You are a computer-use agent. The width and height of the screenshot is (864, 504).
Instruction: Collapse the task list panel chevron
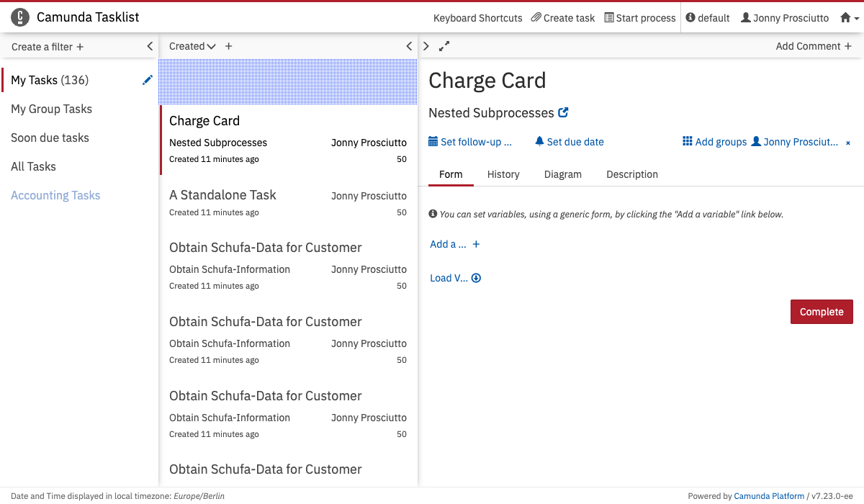coord(409,46)
